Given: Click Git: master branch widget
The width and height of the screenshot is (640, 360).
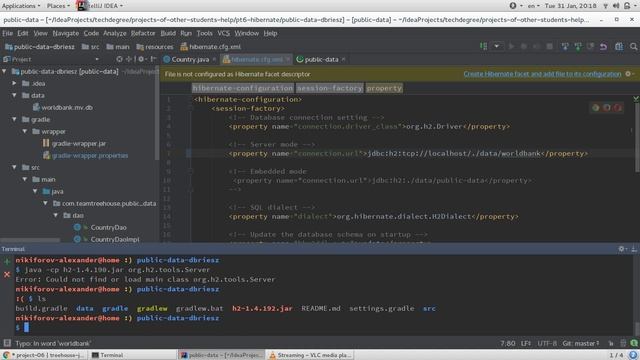Looking at the screenshot, I should tap(581, 343).
